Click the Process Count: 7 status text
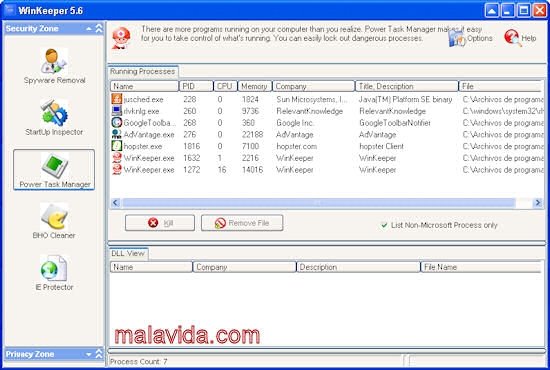The image size is (550, 370). click(x=139, y=362)
